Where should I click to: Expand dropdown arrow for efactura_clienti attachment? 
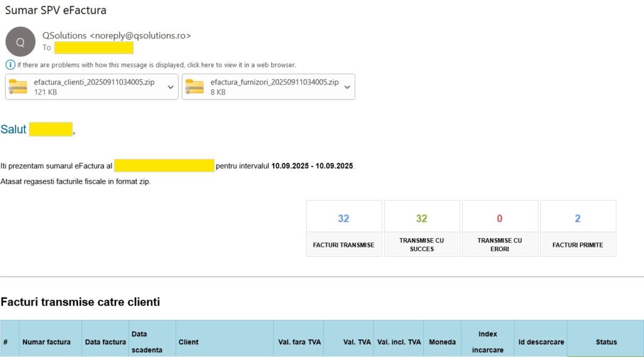(x=170, y=88)
